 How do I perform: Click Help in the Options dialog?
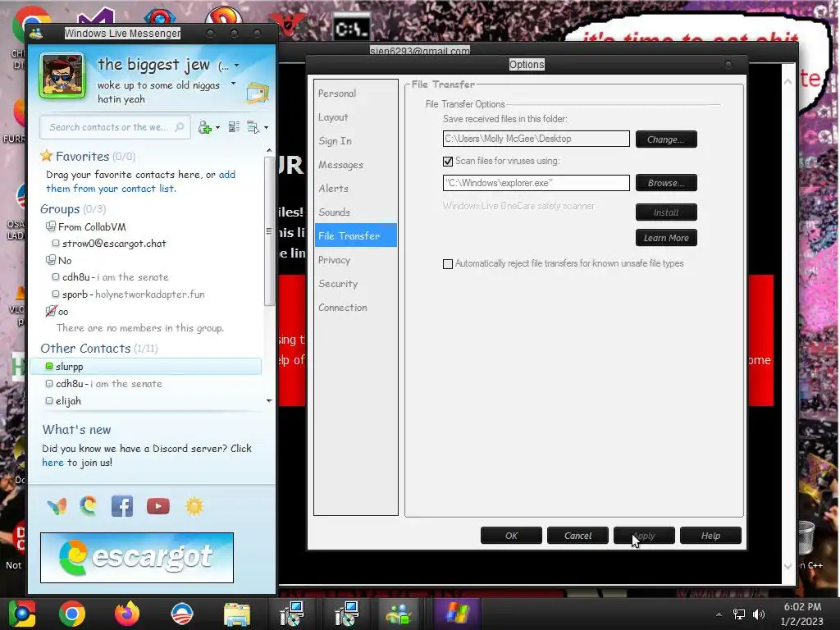(x=710, y=535)
